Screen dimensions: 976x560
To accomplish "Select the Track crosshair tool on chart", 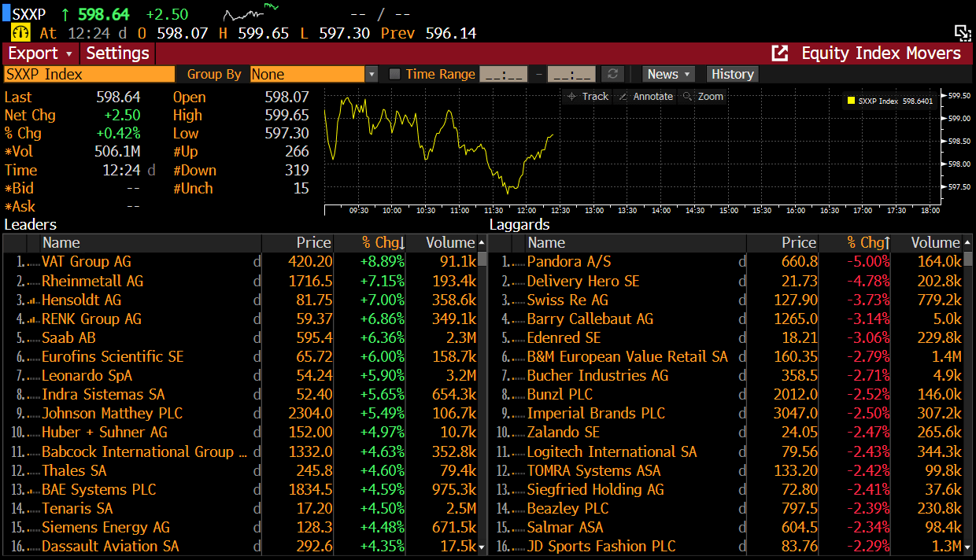I will [587, 96].
